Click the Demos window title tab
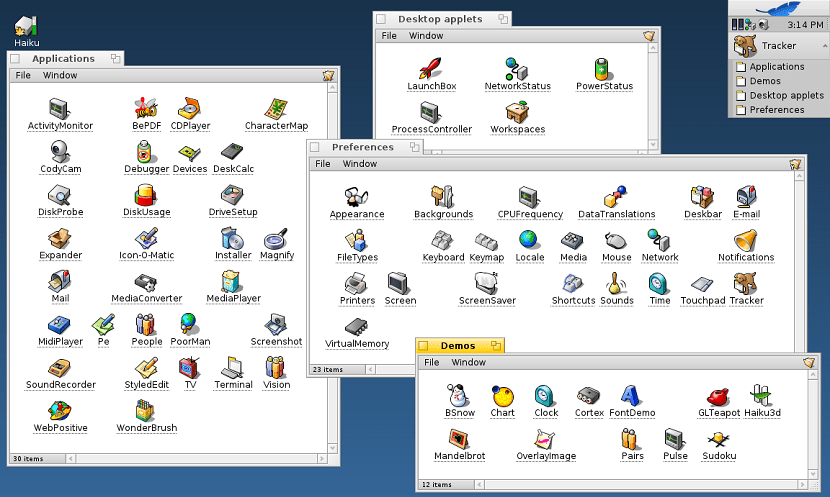830x497 pixels. click(458, 346)
